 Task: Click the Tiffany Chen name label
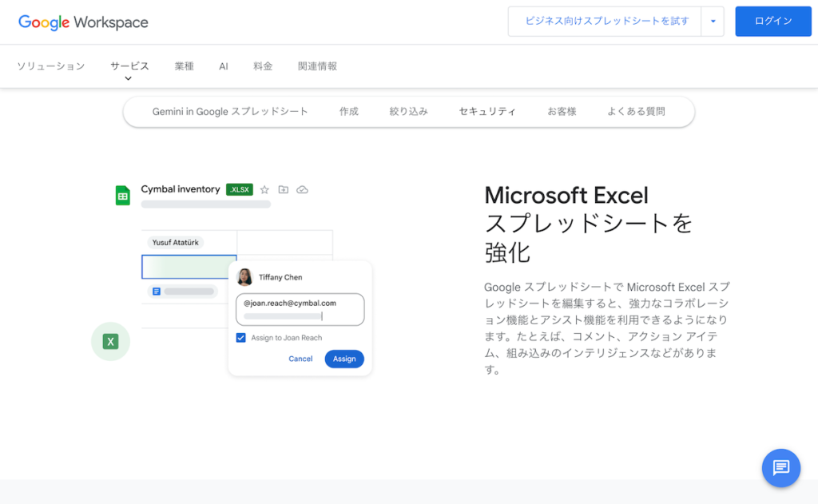[280, 278]
